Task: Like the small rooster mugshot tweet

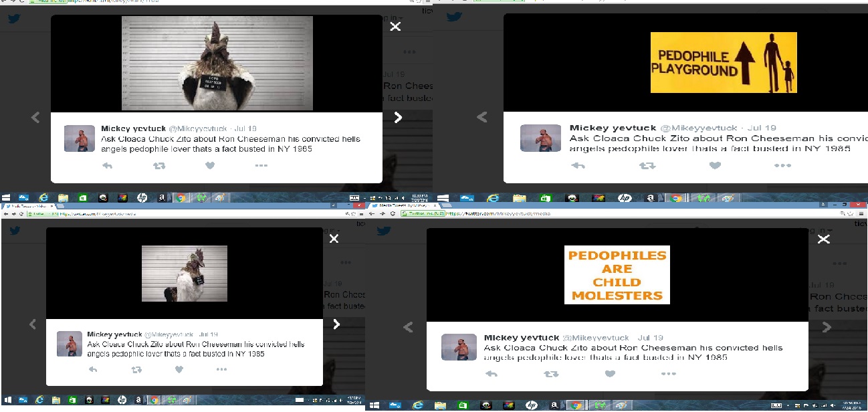Action: [x=179, y=369]
